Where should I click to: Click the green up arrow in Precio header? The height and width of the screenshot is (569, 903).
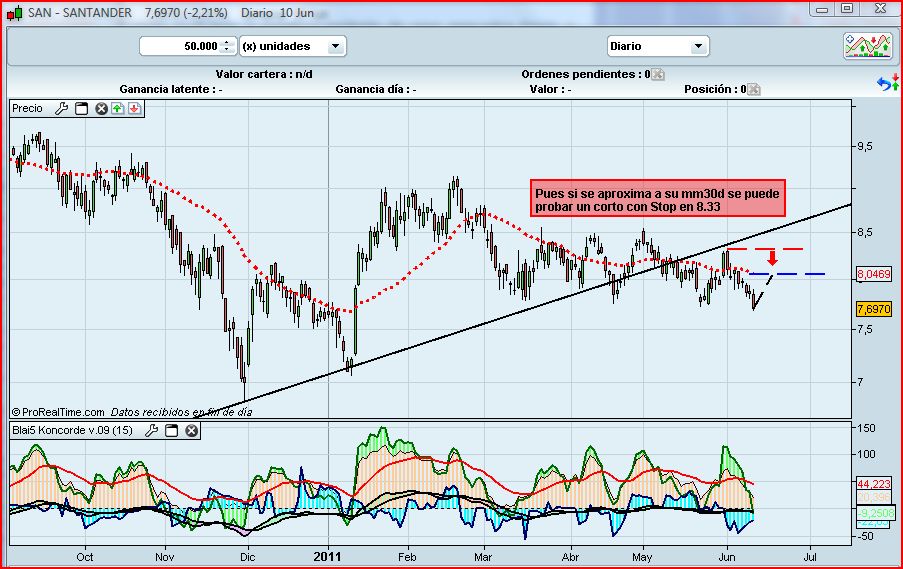pos(118,108)
